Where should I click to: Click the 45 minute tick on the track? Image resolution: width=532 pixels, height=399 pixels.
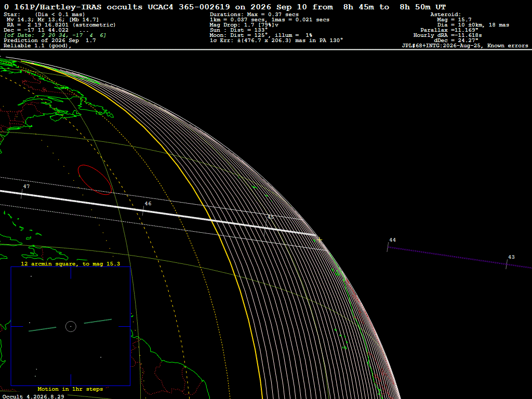265,228
